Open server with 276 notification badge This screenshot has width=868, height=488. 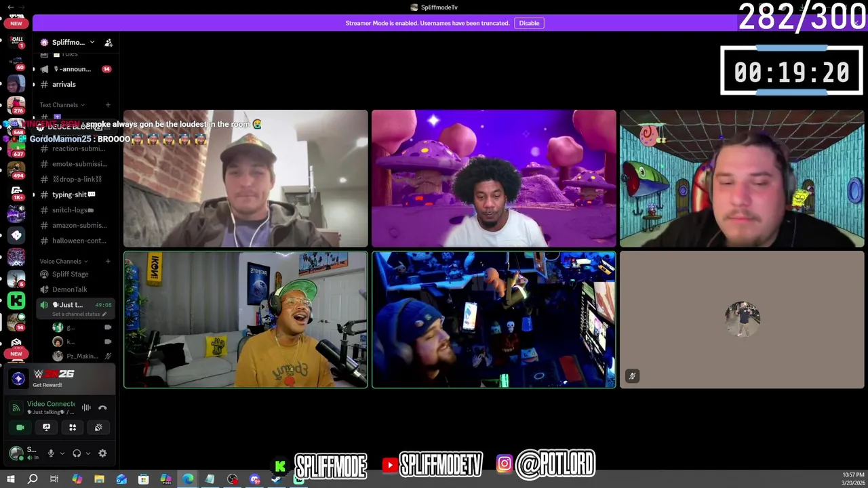(16, 104)
